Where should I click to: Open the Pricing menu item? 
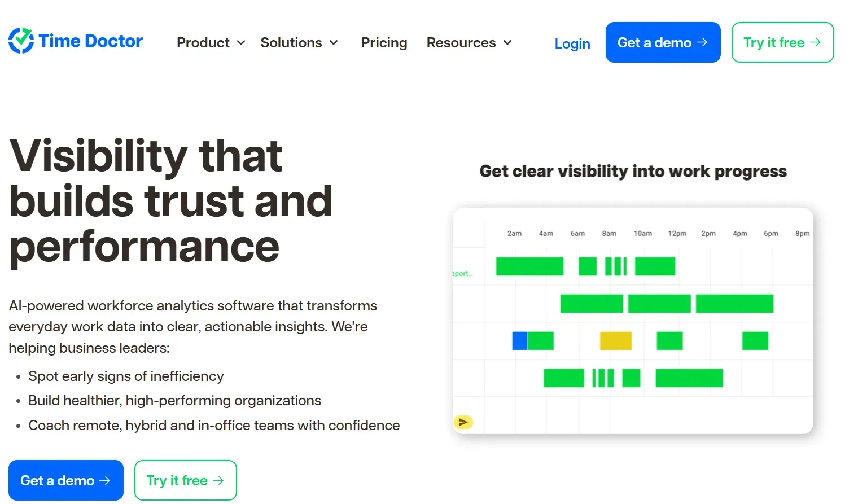click(384, 43)
